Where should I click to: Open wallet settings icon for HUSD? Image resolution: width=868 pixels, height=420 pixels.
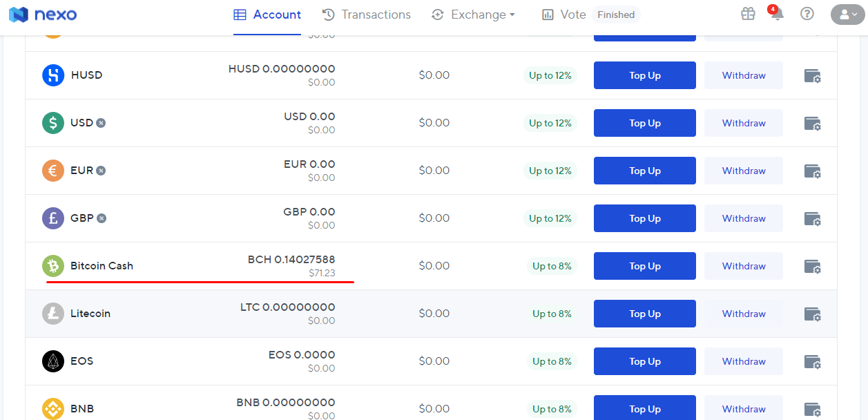click(813, 75)
